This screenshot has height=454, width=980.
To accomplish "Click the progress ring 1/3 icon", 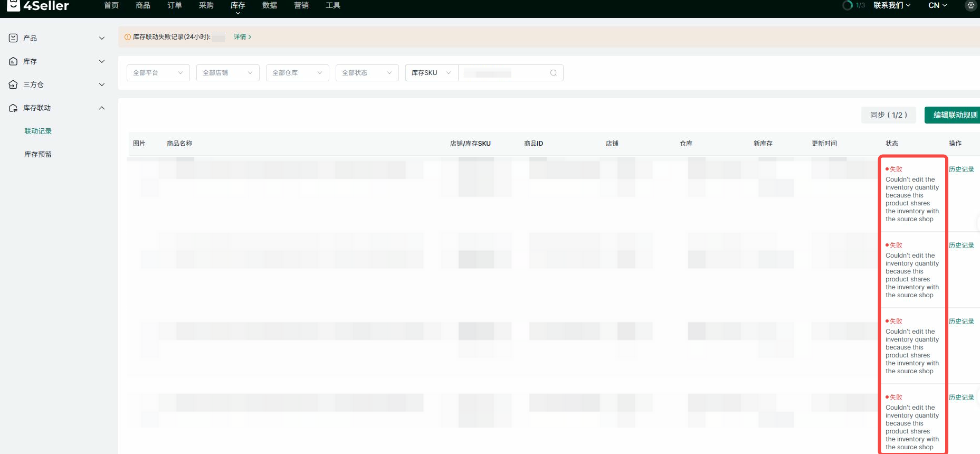I will tap(848, 5).
